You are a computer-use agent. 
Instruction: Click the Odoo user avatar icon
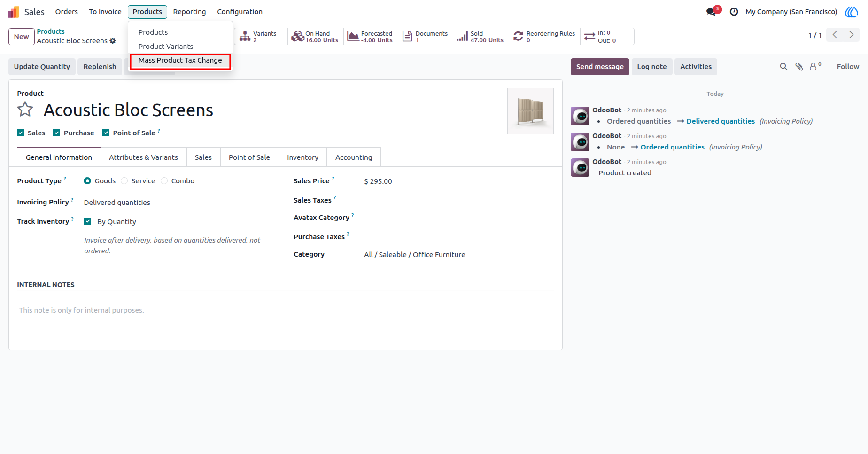[852, 12]
